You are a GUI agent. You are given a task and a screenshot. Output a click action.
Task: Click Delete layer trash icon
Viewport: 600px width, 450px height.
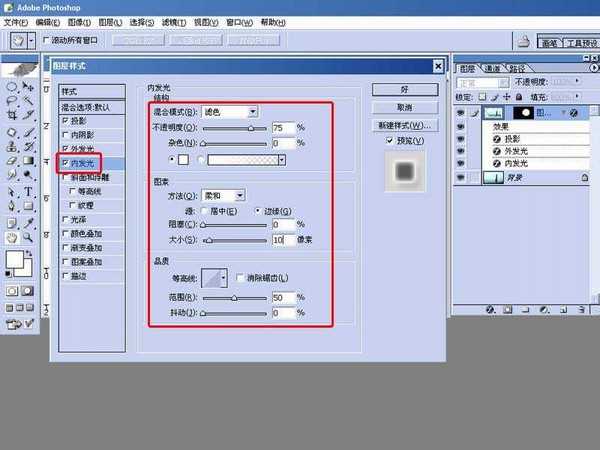tap(581, 309)
